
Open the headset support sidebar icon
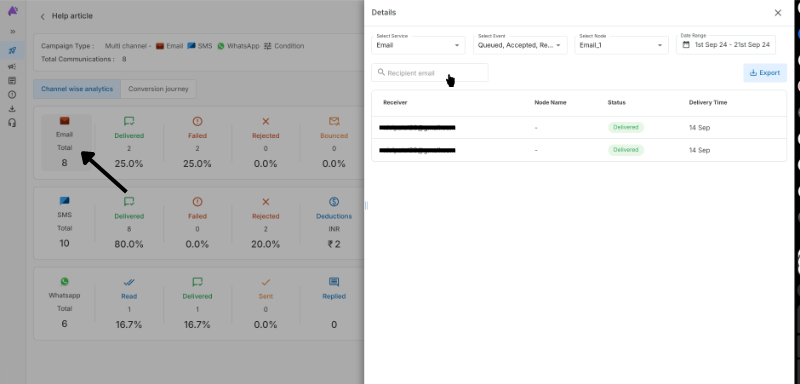12,122
